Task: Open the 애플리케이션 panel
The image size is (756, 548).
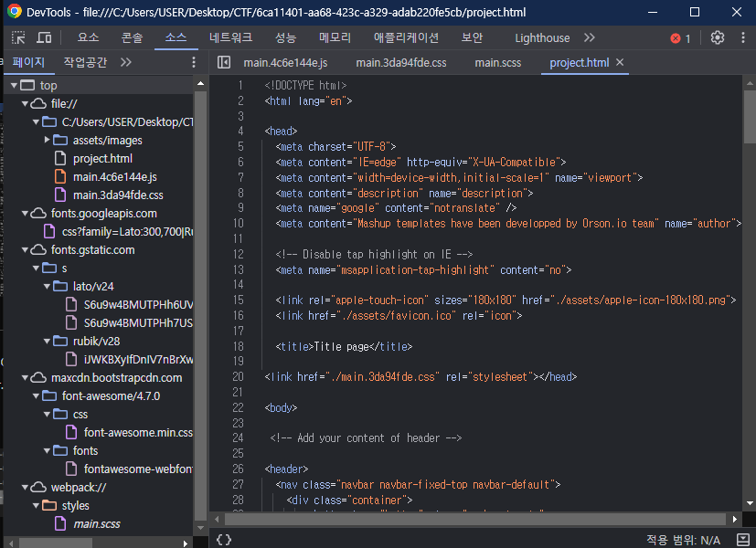Action: [406, 37]
